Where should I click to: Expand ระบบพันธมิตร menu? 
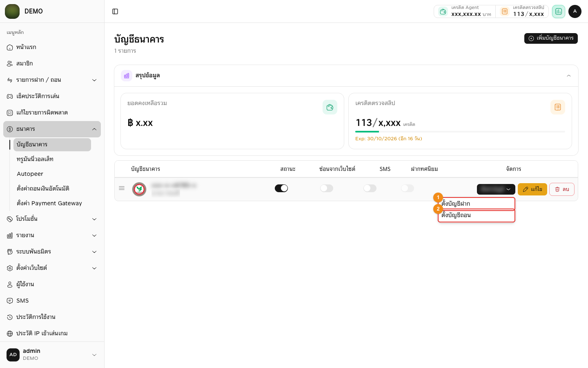pos(52,252)
